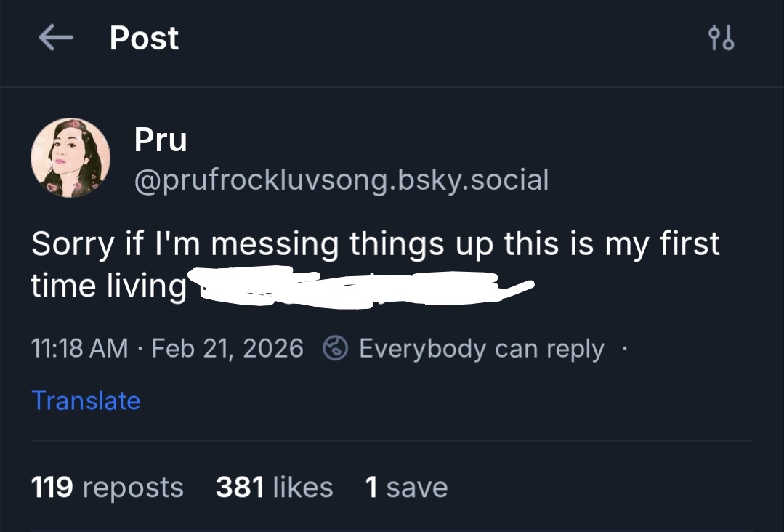Image resolution: width=784 pixels, height=532 pixels.
Task: Tap the "Post" header title
Action: (144, 39)
